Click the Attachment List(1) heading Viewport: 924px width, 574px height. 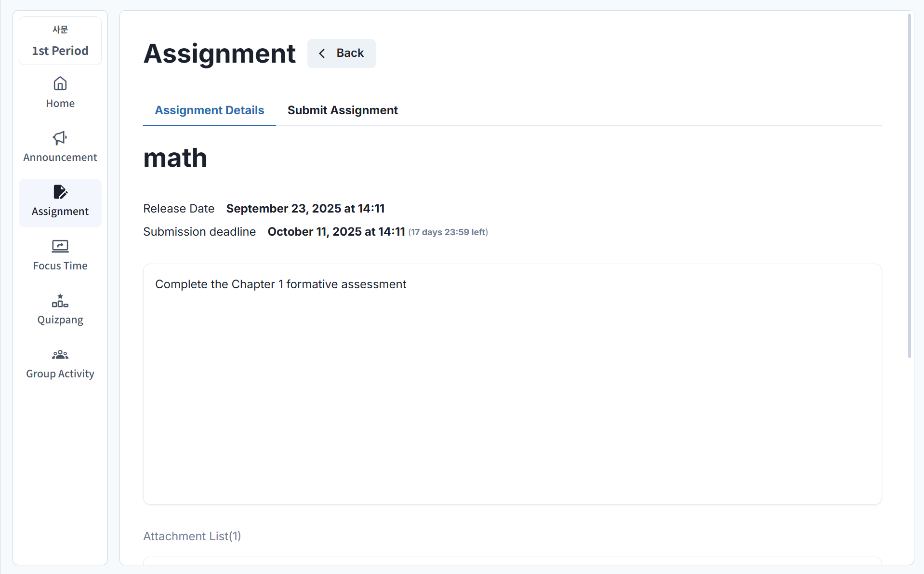[192, 536]
